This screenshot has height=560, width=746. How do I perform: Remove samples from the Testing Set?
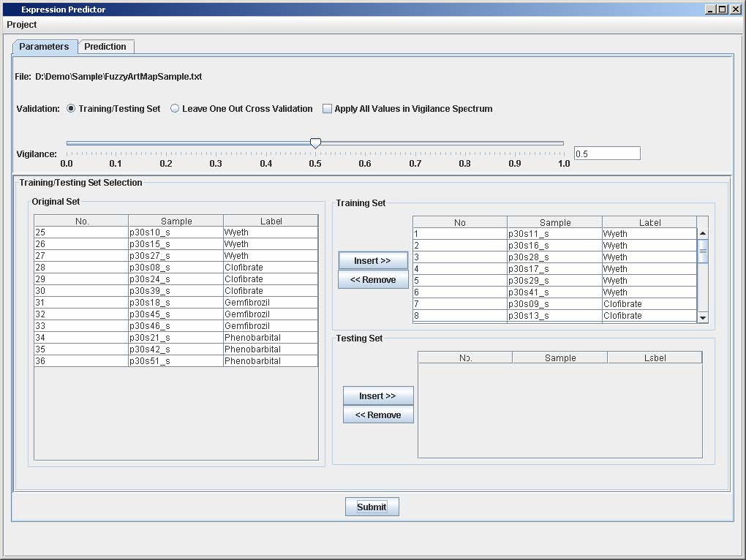pos(378,415)
